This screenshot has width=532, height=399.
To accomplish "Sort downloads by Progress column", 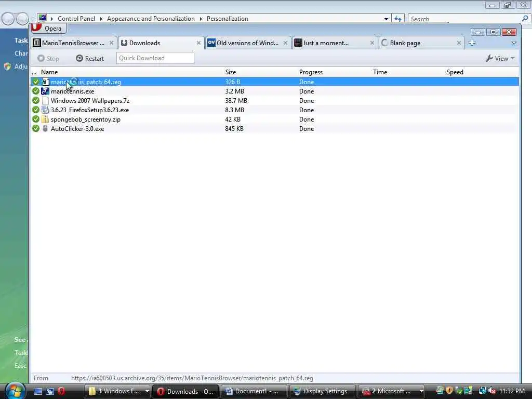I will click(311, 72).
